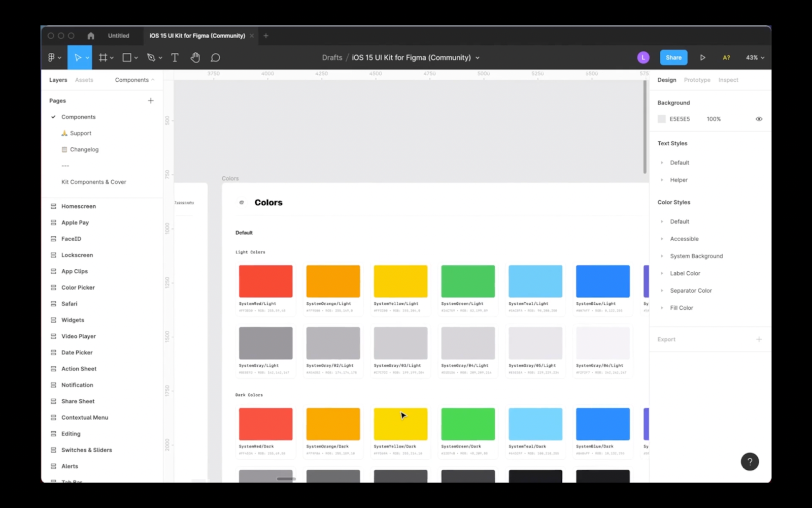Select Apple Pay frame icon
Viewport: 812px width, 508px height.
point(53,223)
